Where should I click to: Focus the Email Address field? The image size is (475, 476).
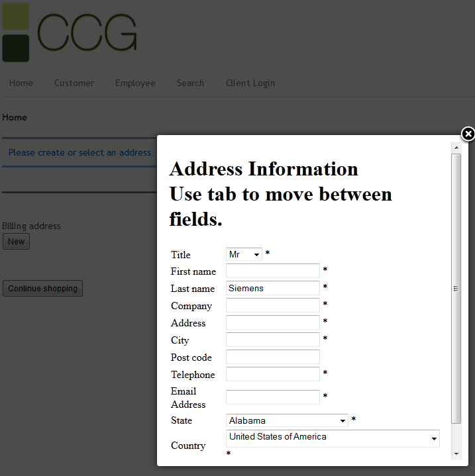(273, 397)
